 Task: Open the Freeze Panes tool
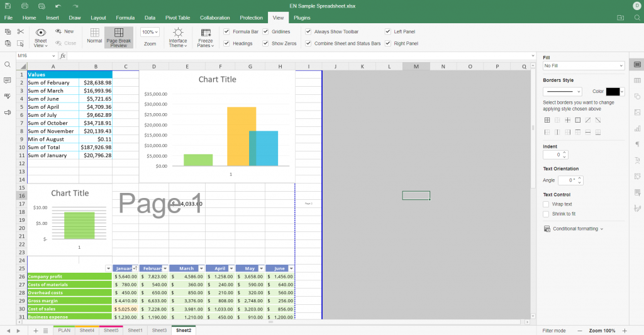pyautogui.click(x=206, y=38)
